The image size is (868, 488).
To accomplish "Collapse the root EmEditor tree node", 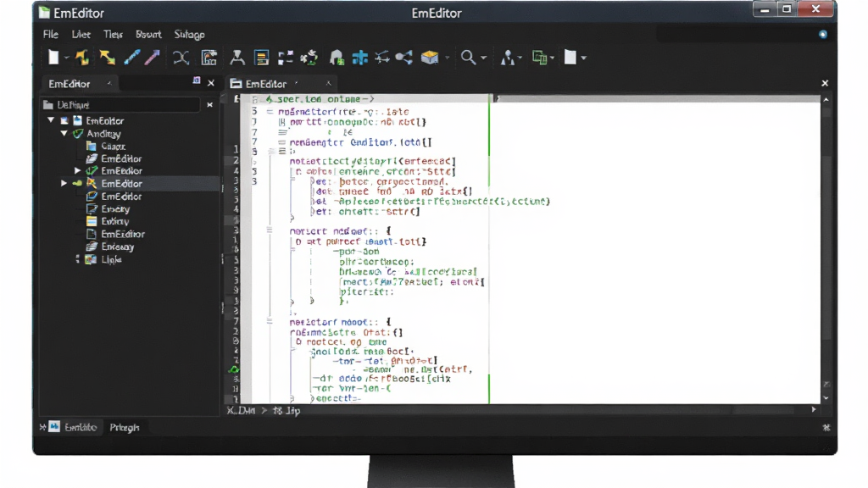I will click(51, 120).
